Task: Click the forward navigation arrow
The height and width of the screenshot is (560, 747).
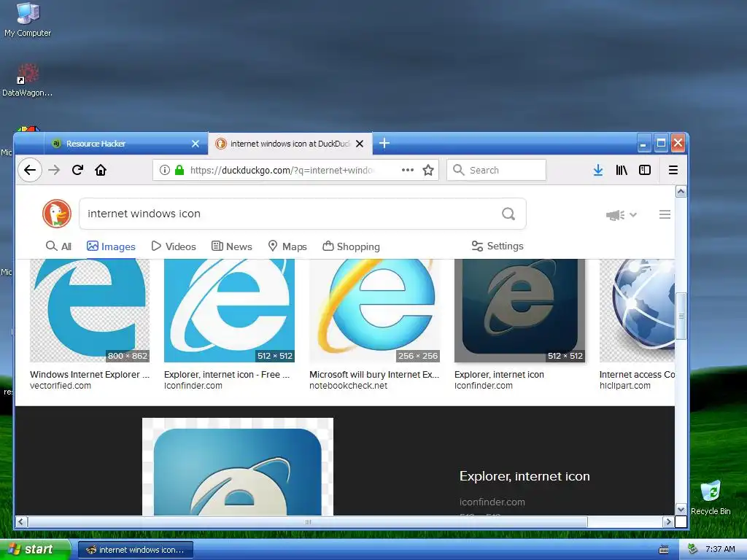Action: (x=54, y=170)
